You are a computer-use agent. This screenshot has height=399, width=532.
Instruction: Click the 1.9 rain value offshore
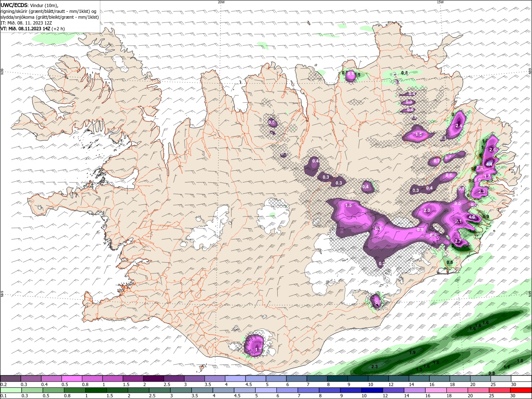(x=412, y=353)
